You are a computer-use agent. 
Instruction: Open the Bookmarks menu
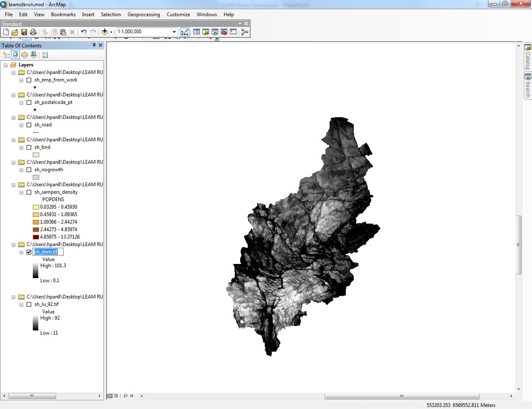[63, 14]
